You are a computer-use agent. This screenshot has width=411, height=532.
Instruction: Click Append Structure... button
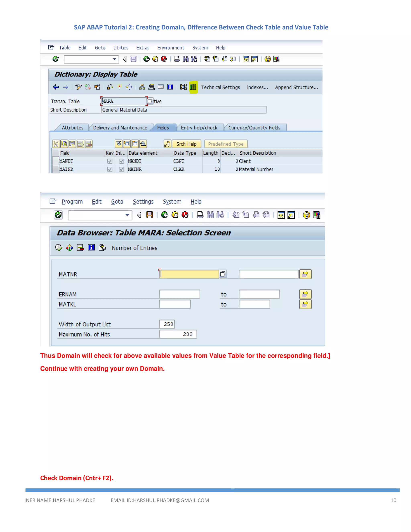point(297,87)
